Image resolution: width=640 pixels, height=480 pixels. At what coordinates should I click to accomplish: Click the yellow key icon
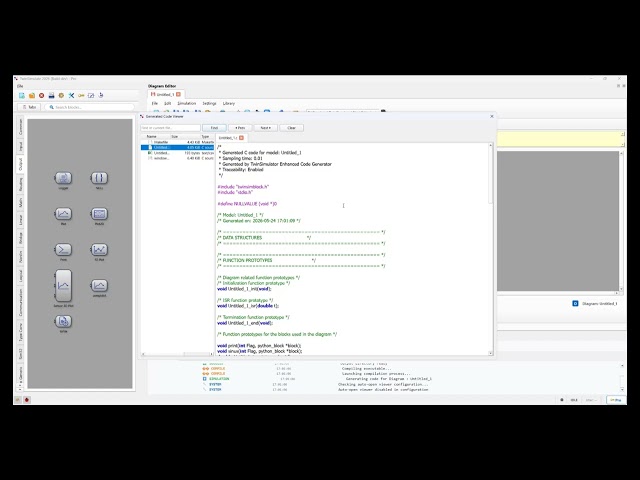coord(81,96)
